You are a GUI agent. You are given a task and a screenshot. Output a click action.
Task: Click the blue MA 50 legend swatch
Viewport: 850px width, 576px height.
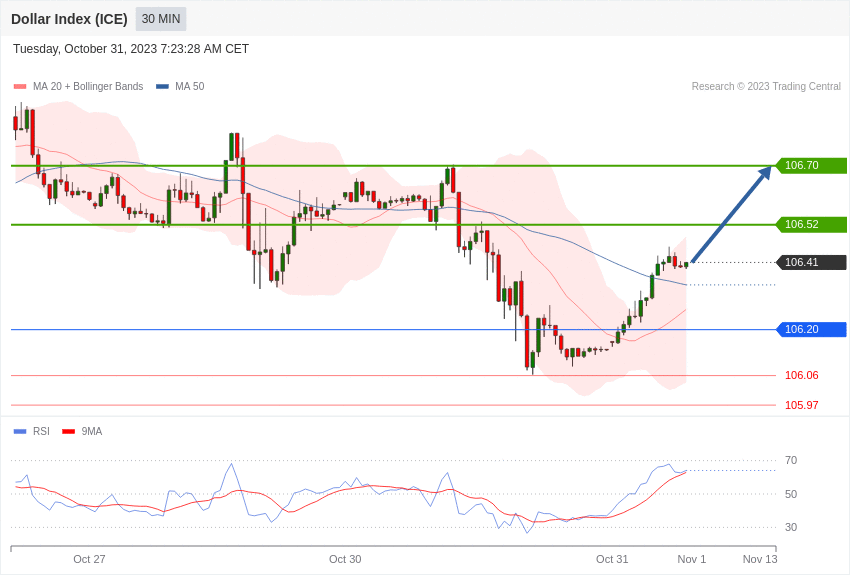[162, 87]
